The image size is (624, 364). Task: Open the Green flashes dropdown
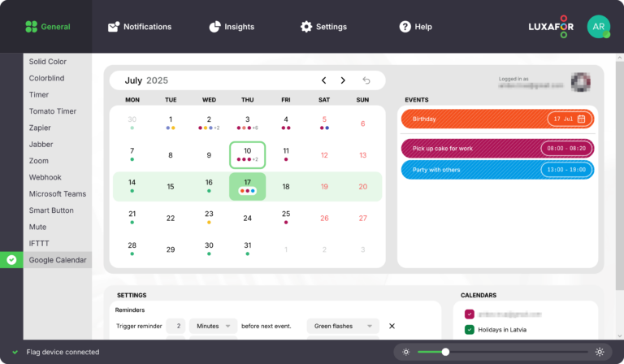(x=343, y=326)
